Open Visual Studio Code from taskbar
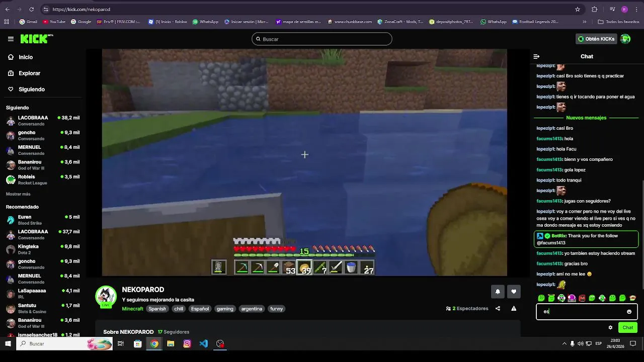This screenshot has height=362, width=644. click(203, 344)
